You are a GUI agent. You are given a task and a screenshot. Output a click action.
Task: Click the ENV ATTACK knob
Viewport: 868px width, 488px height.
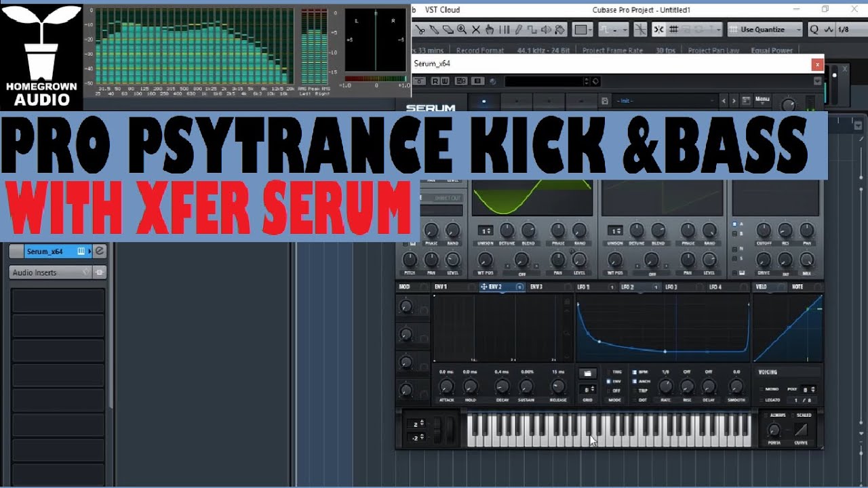pos(446,387)
